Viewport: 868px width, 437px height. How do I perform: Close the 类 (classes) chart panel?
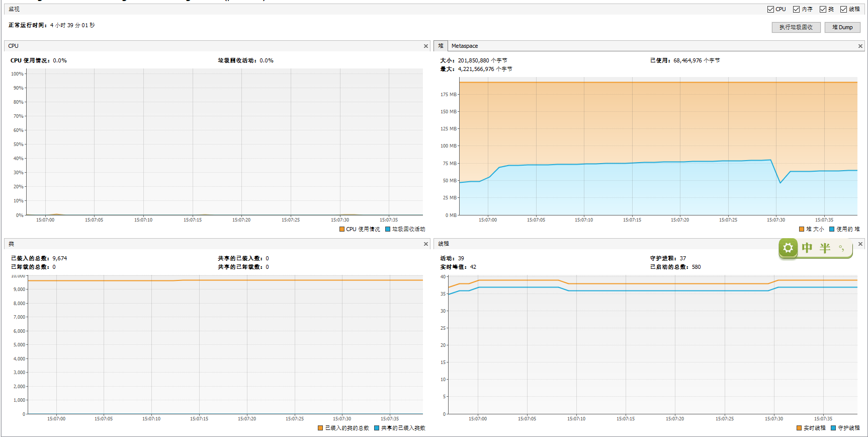pos(426,244)
